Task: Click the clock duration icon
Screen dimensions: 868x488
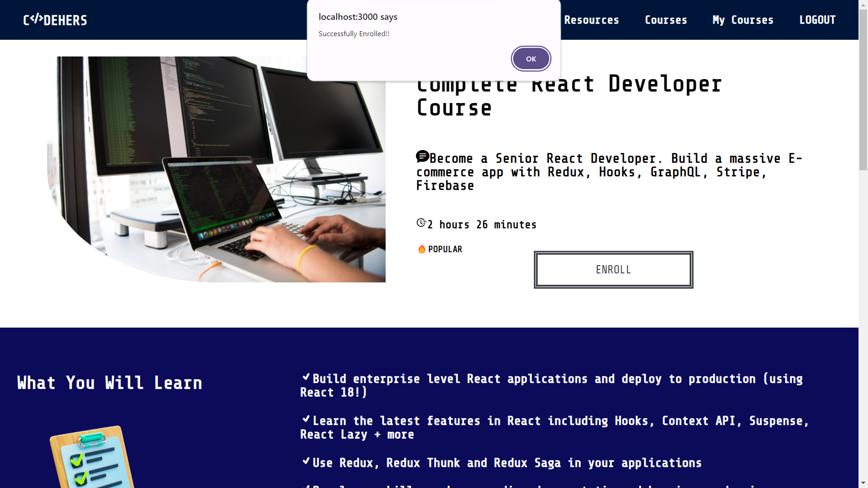Action: (421, 223)
